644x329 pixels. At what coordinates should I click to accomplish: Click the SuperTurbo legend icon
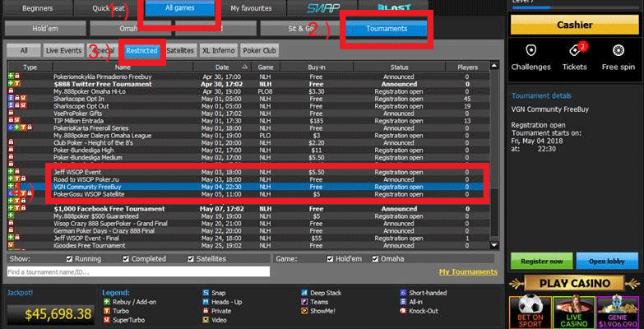pos(107,320)
